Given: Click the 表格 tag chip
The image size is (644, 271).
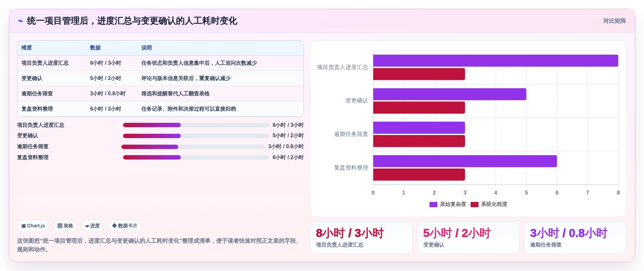Looking at the screenshot, I should 65,226.
